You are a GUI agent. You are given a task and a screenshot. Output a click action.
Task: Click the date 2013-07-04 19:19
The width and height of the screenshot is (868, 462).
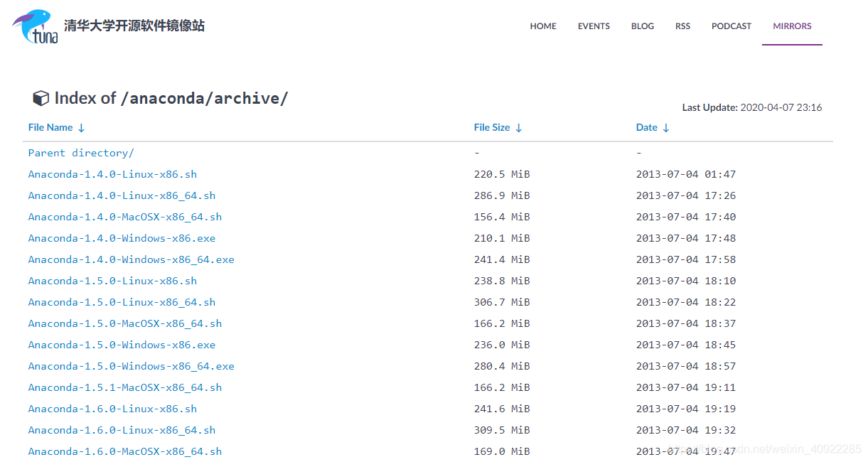tap(686, 409)
